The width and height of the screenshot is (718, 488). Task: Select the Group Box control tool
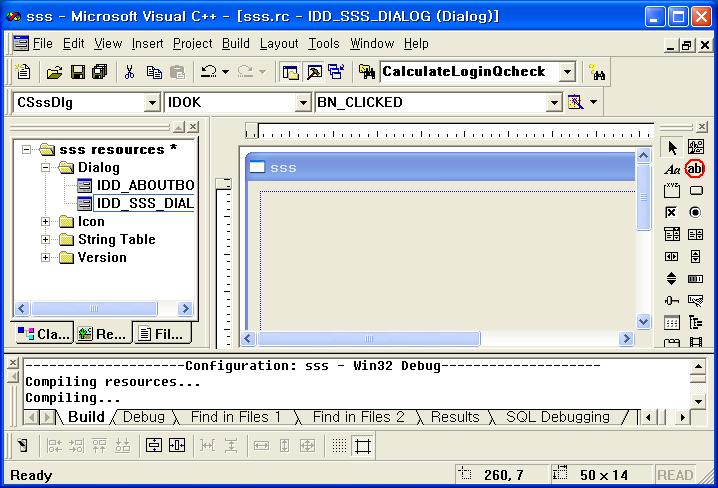pos(672,190)
